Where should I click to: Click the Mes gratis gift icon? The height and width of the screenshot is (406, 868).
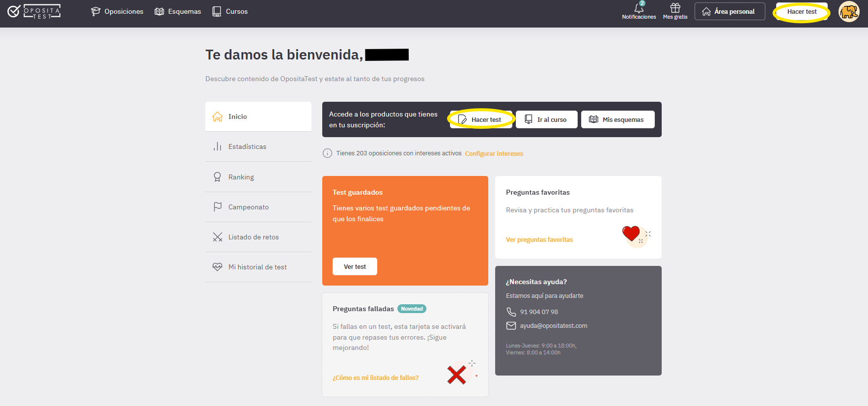[675, 8]
